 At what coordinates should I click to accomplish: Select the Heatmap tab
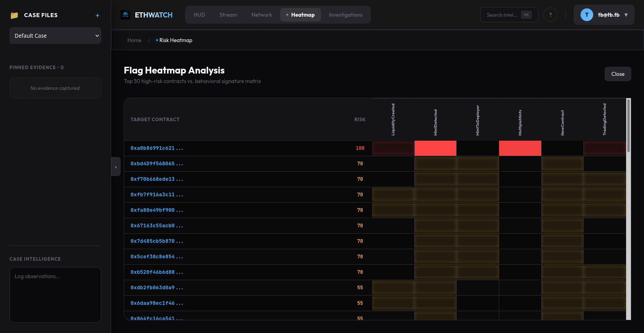(300, 15)
